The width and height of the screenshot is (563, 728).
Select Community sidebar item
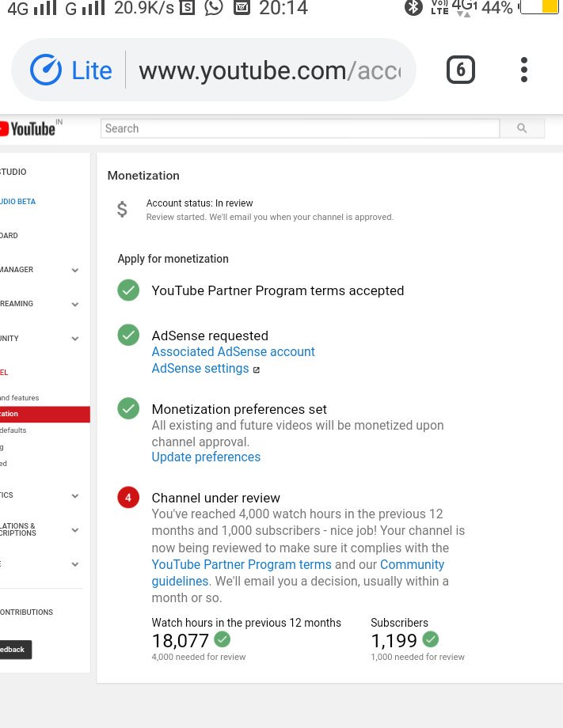tap(10, 339)
